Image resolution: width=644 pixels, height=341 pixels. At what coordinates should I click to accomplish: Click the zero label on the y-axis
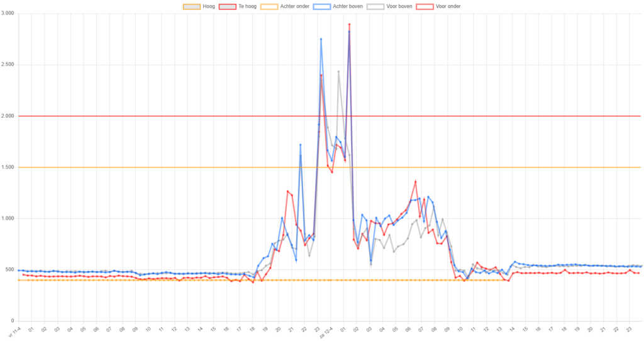coord(13,320)
